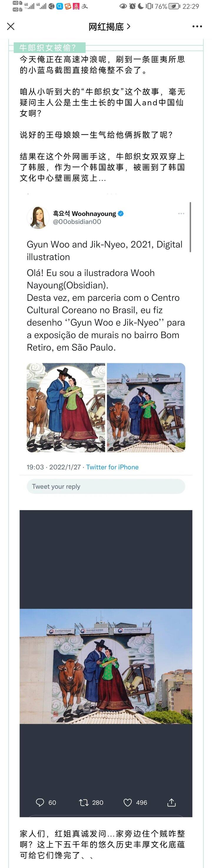
Task: Open the Woohnayoung profile avatar
Action: click(38, 218)
